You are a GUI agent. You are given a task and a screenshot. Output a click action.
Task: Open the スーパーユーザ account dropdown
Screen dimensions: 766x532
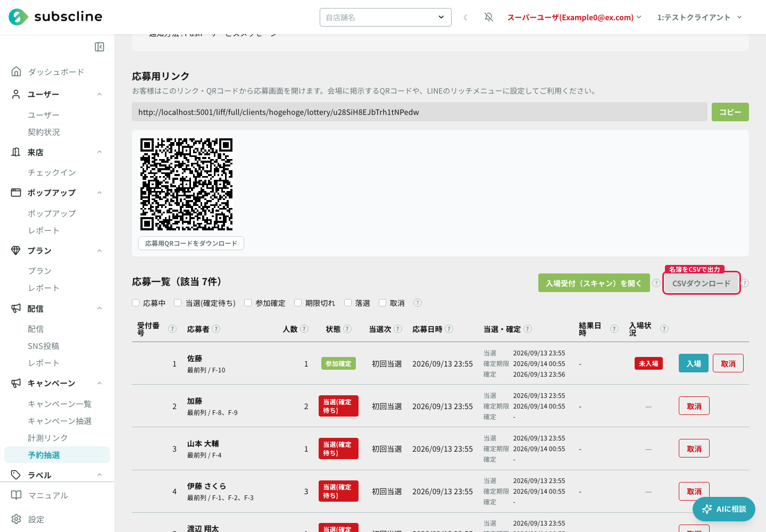pyautogui.click(x=574, y=18)
